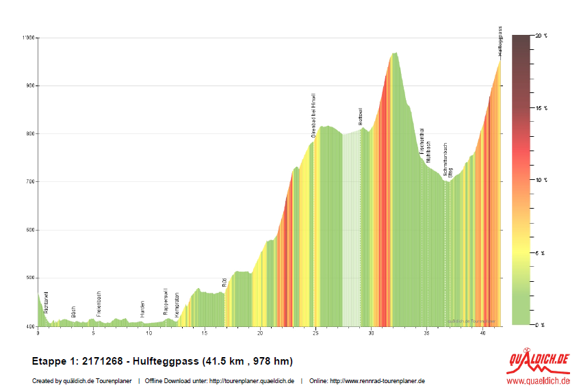Image resolution: width=581 pixels, height=392 pixels.
Task: Click the Freienbach waypoint label
Action: pyautogui.click(x=99, y=302)
